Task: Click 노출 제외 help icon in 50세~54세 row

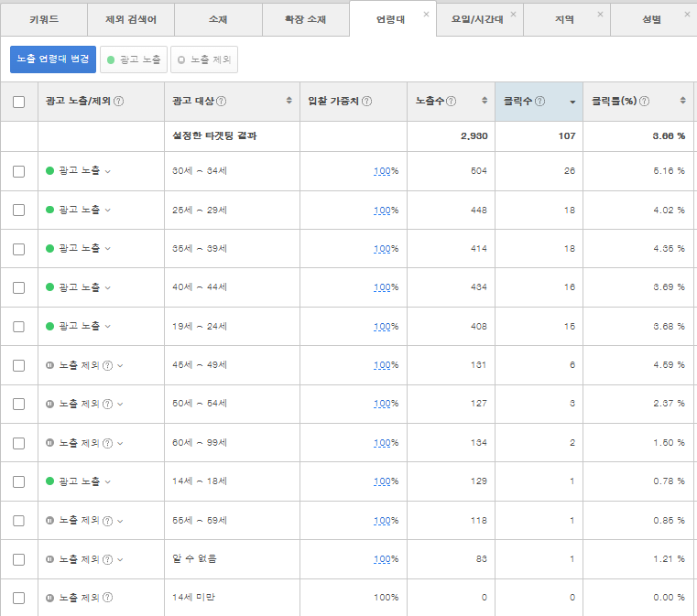Action: (x=107, y=405)
